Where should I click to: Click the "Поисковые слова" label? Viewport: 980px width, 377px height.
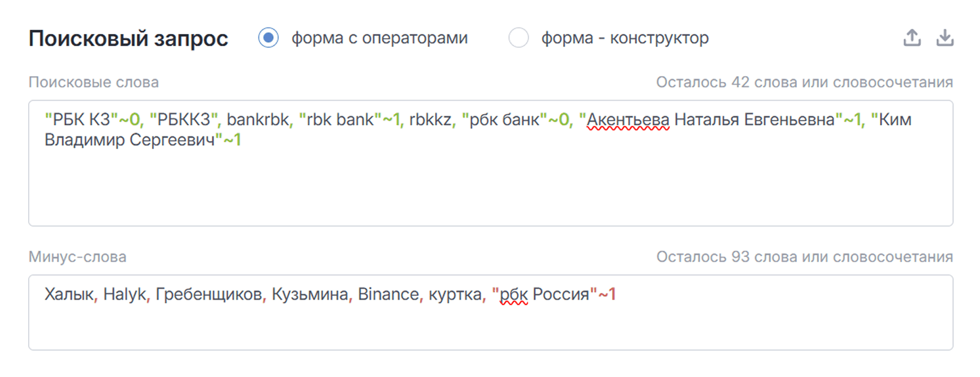coord(94,82)
